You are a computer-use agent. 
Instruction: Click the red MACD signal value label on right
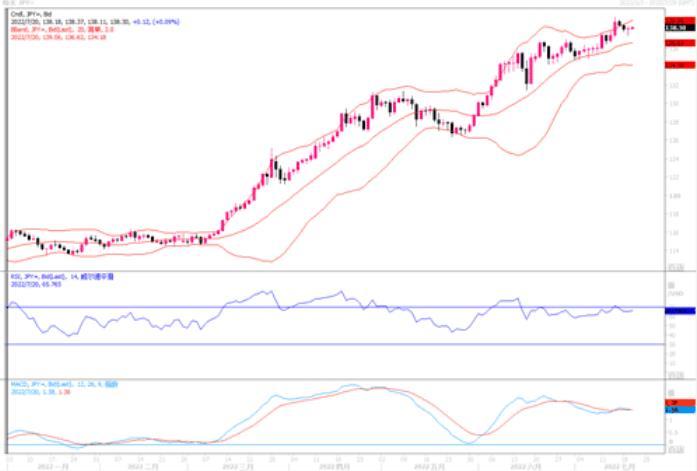(x=680, y=403)
